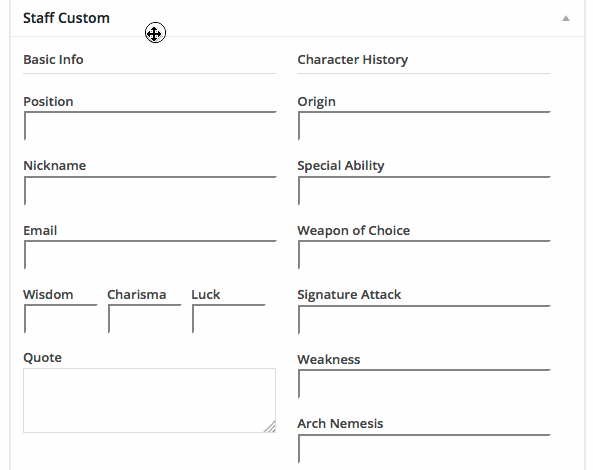Screen dimensions: 593x470
Task: Click the Quote field label
Action: point(42,357)
